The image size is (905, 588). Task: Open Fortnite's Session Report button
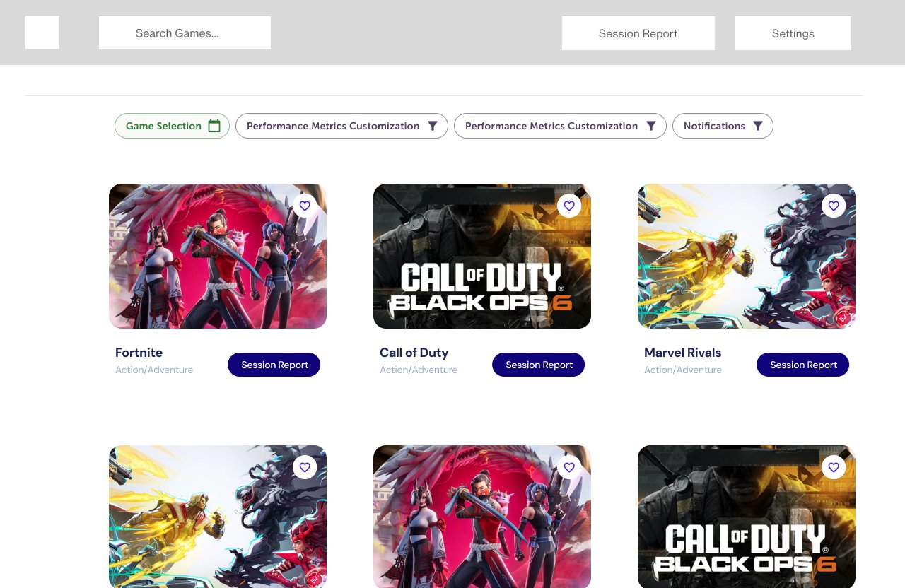pos(274,365)
